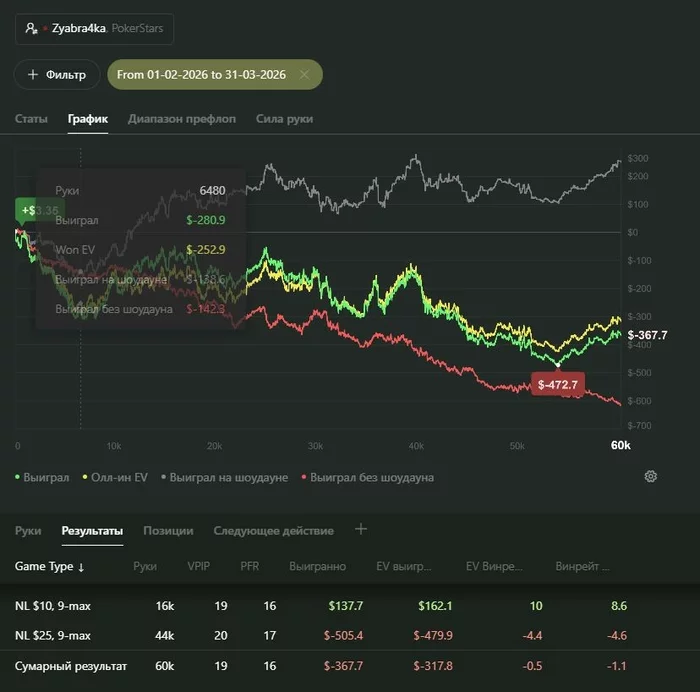
Task: Click the $-280.9 Выиграл tooltip value
Action: (x=206, y=220)
